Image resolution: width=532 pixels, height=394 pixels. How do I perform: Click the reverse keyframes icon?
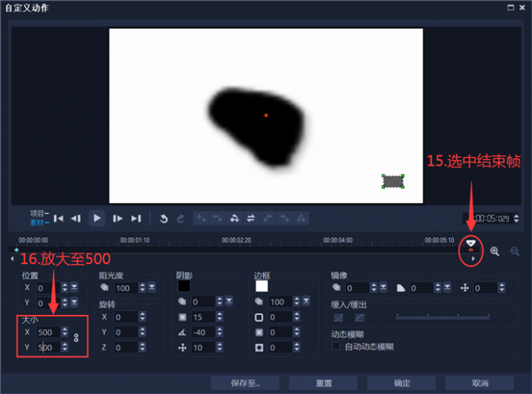[235, 218]
